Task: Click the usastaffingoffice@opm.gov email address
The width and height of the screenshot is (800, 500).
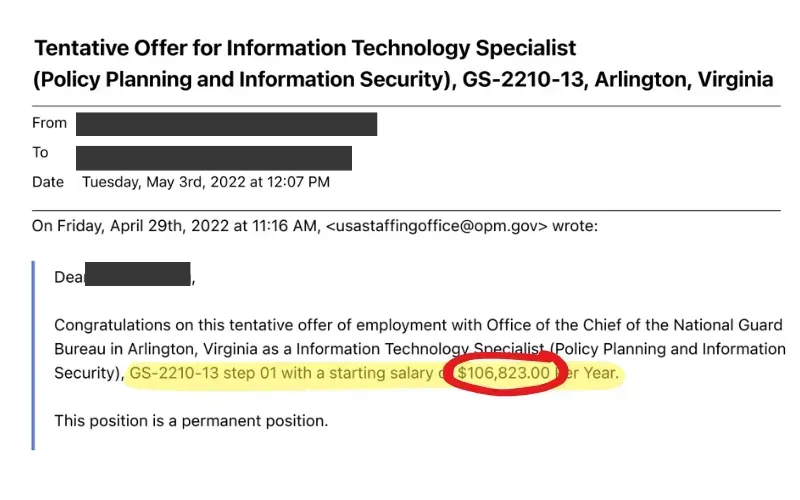Action: 437,226
